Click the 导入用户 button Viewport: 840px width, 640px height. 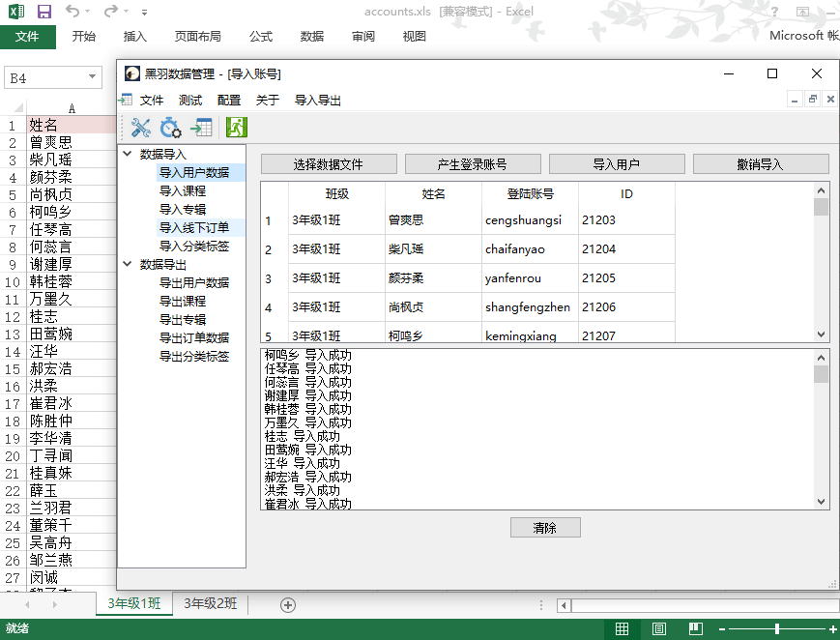pos(617,164)
